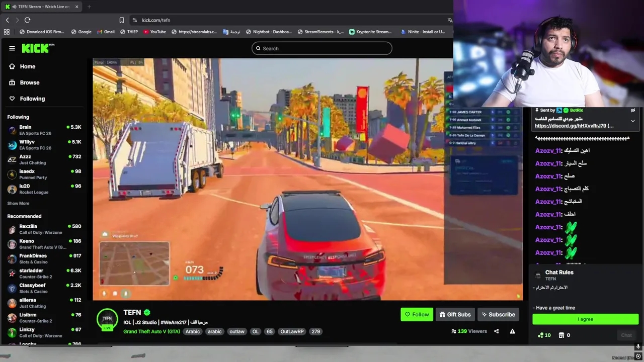Open Rexzilla recommended channel
644x362 pixels.
point(44,229)
